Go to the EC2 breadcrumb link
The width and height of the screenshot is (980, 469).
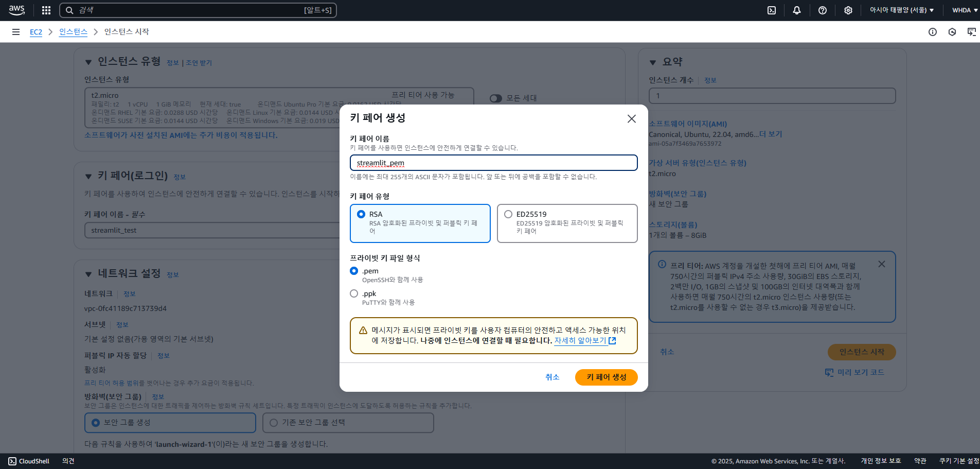[36, 32]
